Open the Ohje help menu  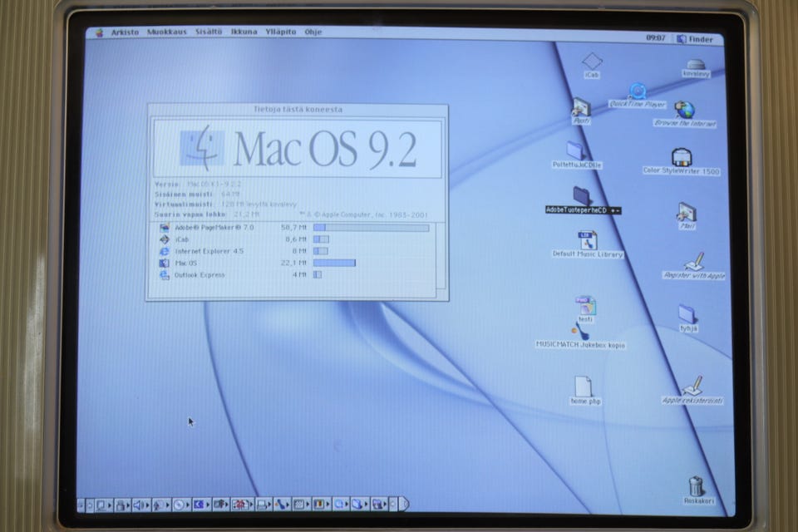pyautogui.click(x=313, y=32)
